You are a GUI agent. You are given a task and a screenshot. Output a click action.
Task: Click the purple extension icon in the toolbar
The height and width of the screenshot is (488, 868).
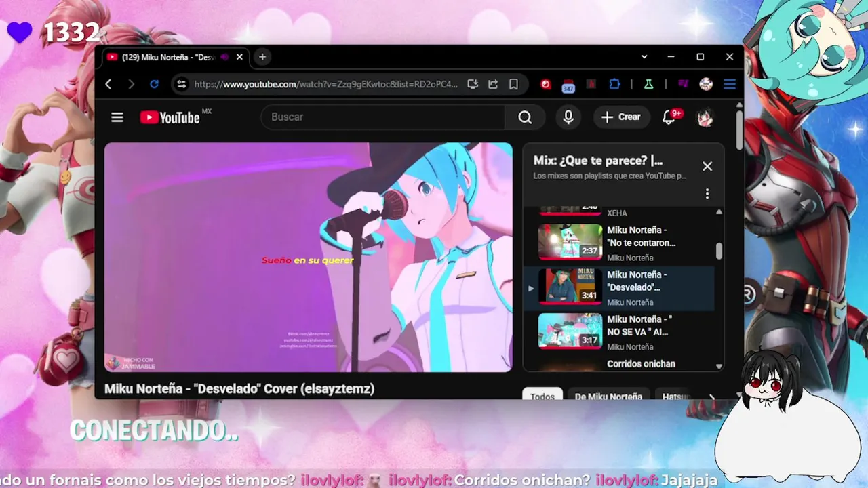coord(683,84)
